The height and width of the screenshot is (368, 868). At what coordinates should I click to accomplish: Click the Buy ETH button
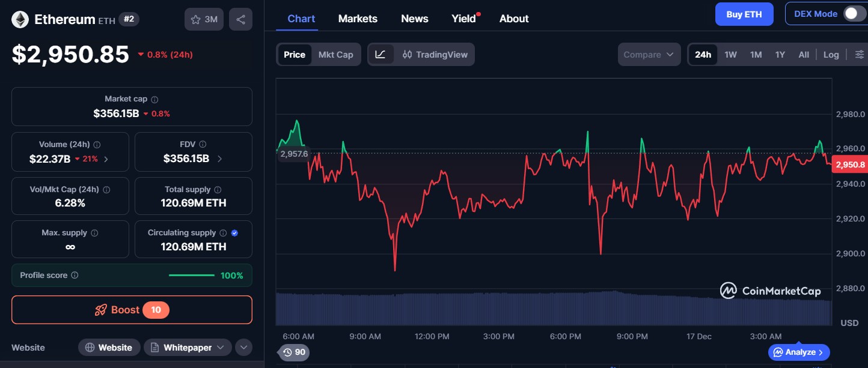pyautogui.click(x=744, y=13)
